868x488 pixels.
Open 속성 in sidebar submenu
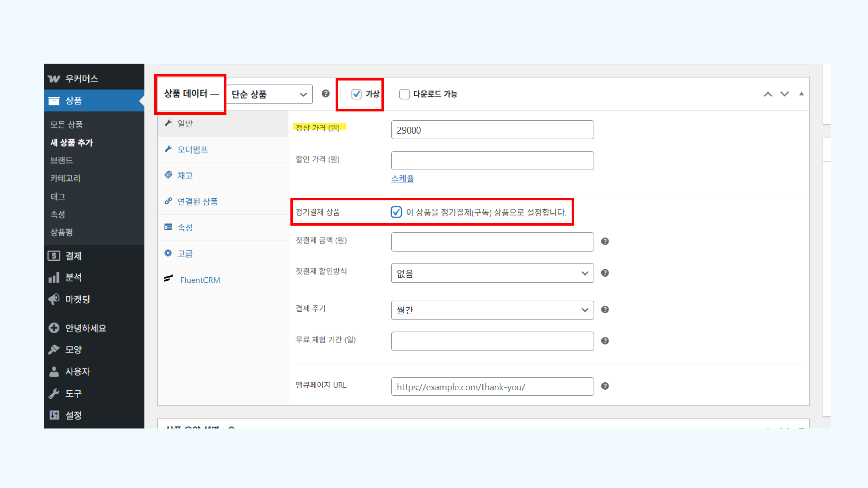[58, 214]
